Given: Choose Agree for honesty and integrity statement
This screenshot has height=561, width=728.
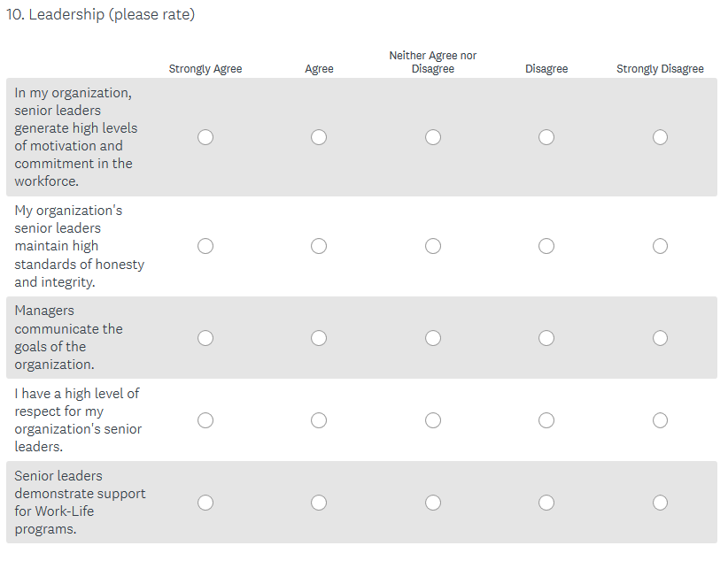Looking at the screenshot, I should (319, 246).
